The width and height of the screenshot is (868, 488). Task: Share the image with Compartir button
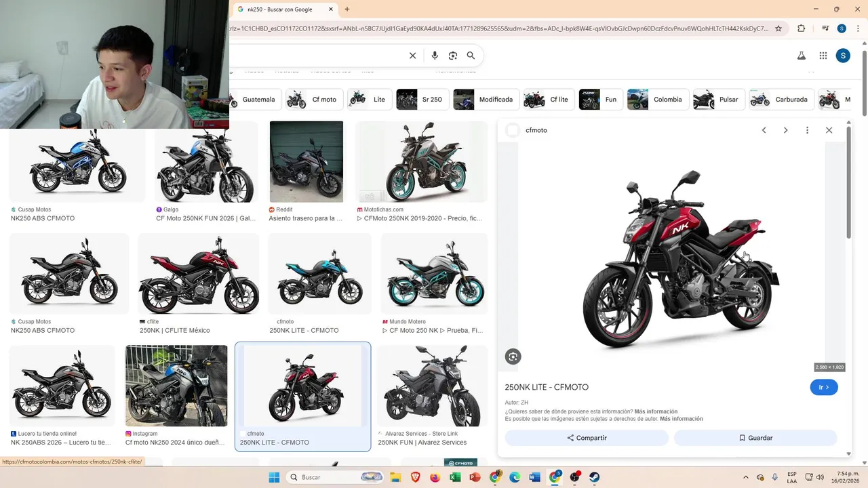coord(587,438)
